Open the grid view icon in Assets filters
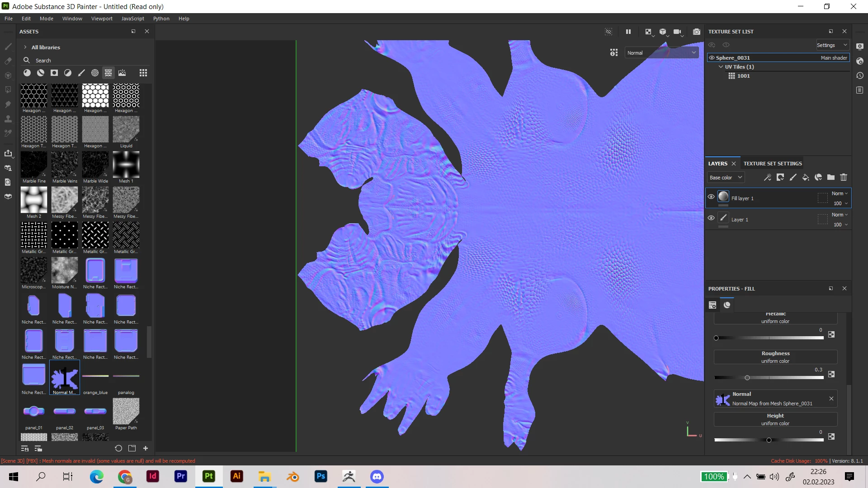Viewport: 868px width, 488px height. click(143, 73)
